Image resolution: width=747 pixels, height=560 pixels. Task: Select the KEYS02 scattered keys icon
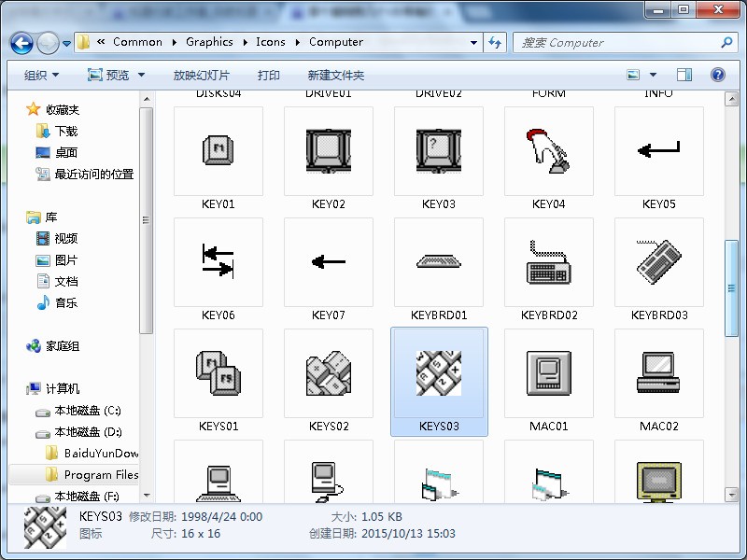(329, 373)
